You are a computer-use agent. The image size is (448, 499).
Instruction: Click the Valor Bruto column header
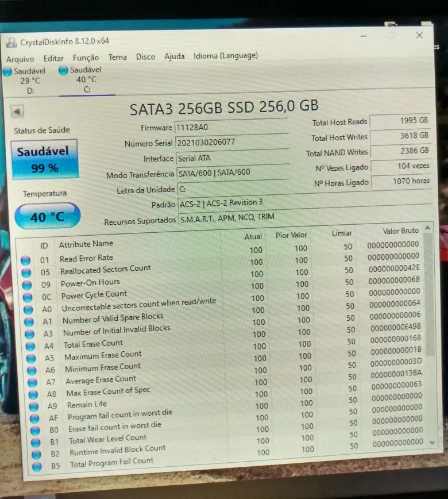[400, 231]
